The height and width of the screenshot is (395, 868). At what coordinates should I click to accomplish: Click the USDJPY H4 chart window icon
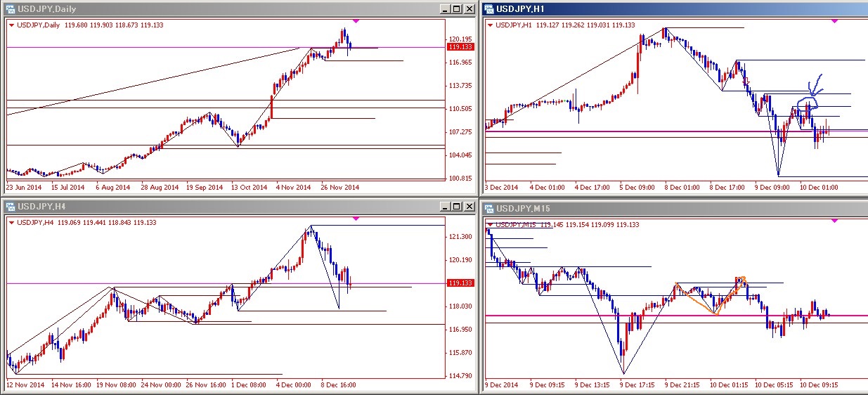(8, 207)
